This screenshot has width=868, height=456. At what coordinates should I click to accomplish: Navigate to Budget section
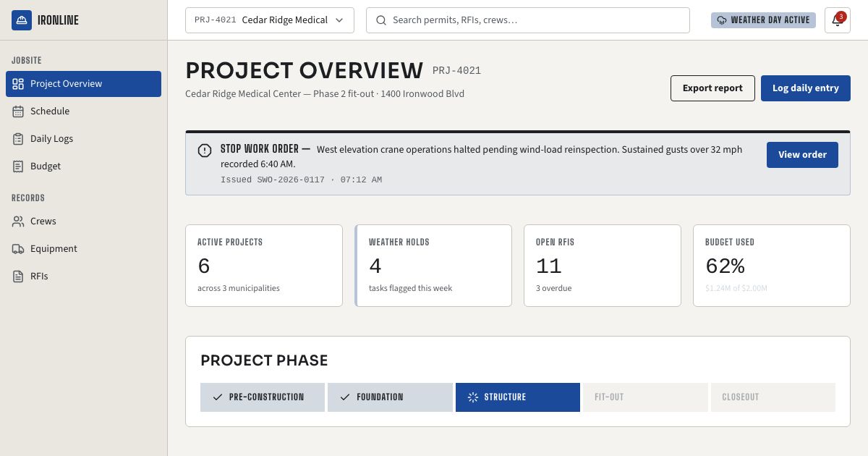(83, 166)
